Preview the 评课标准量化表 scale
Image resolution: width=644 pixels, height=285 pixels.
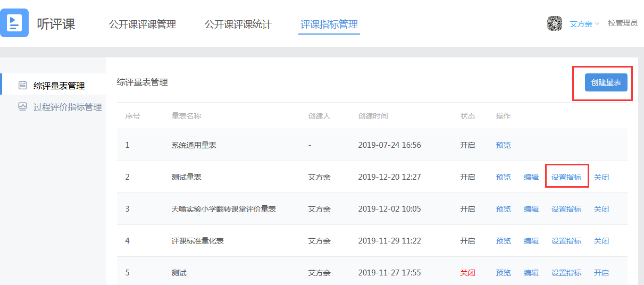pyautogui.click(x=503, y=241)
